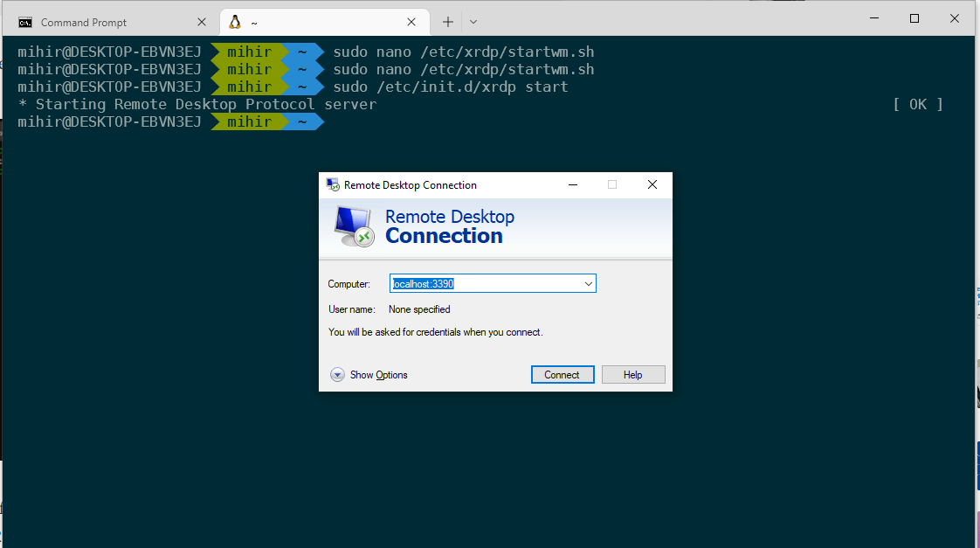Screen dimensions: 980x548
Task: Select the Linux penguin tab
Action: pyautogui.click(x=324, y=22)
